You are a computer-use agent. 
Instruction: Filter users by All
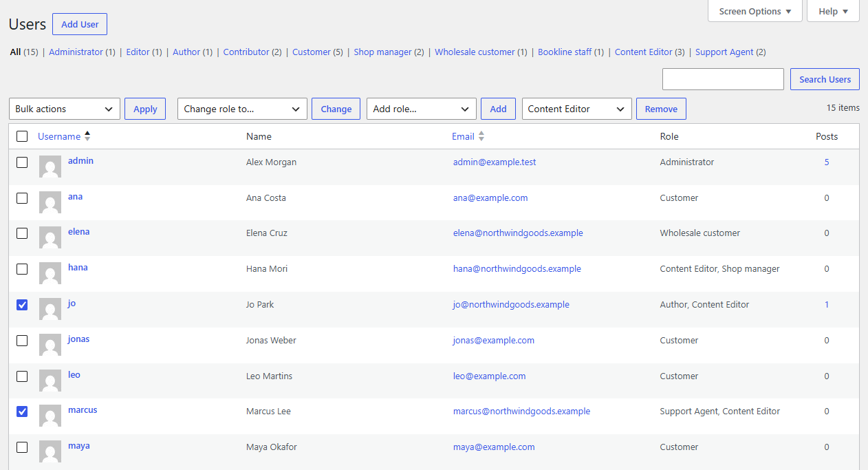[x=15, y=52]
